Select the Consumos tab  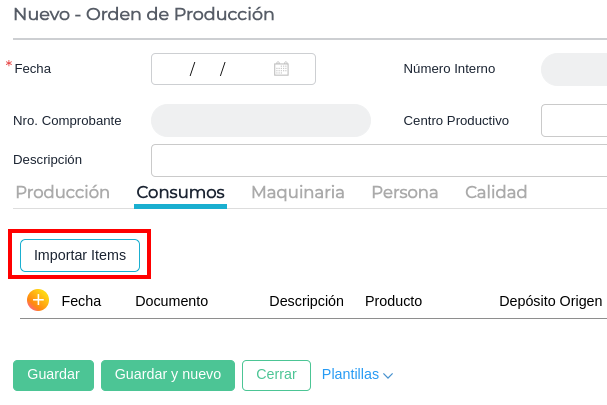pos(180,192)
